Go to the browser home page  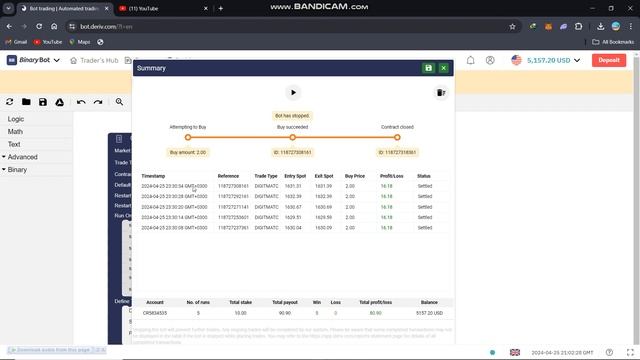54,27
